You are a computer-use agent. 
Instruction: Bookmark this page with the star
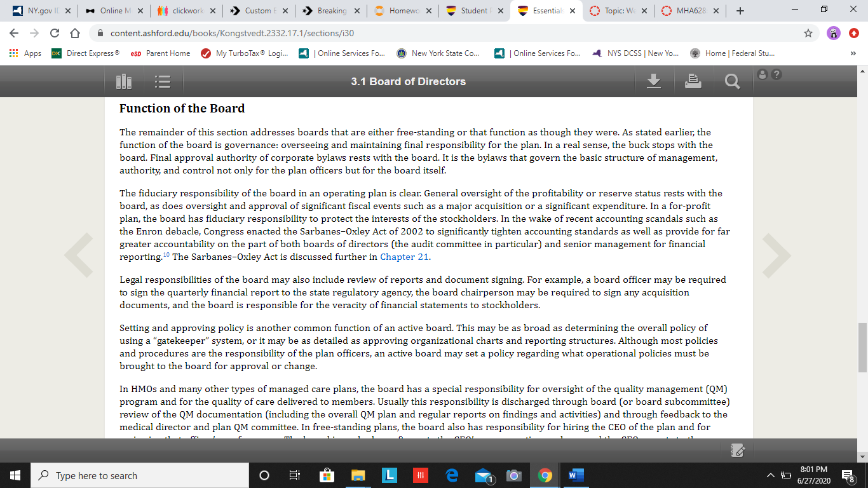[x=808, y=33]
